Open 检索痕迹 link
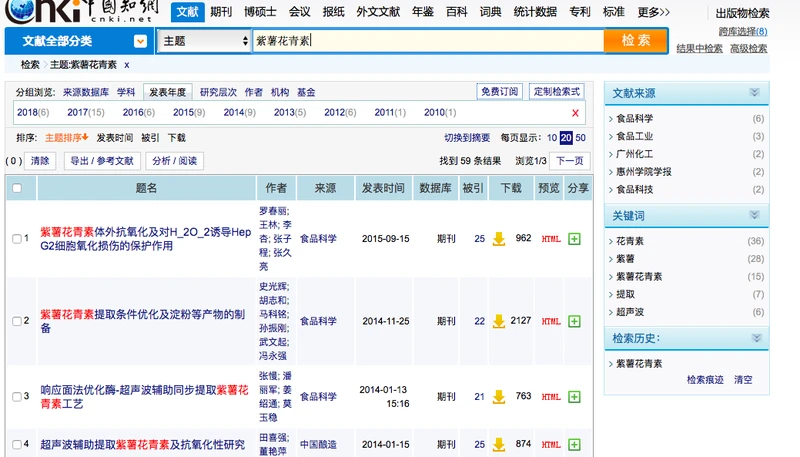Screen dimensions: 800x457 coord(705,380)
